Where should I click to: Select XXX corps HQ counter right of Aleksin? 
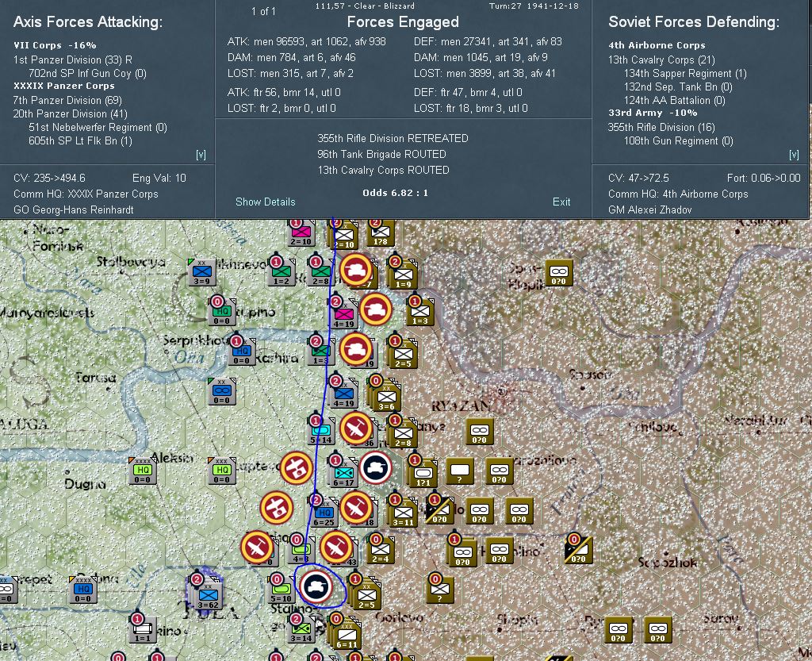click(x=222, y=471)
